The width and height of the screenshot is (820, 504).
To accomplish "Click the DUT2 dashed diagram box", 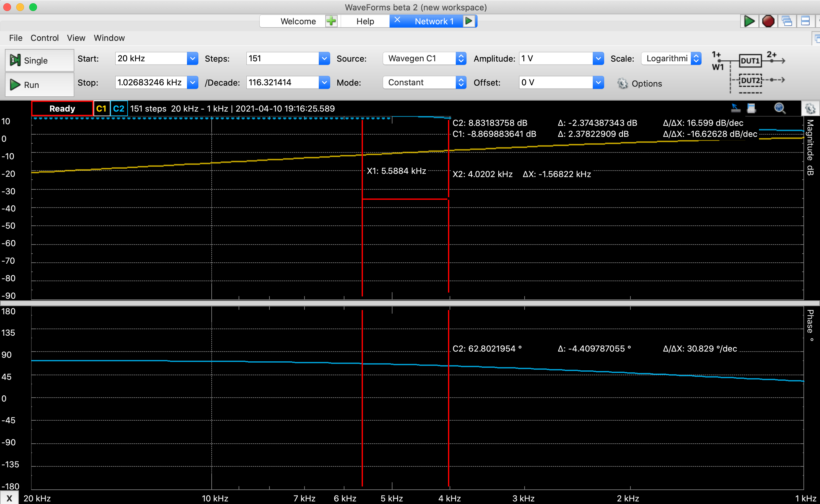I will click(750, 80).
